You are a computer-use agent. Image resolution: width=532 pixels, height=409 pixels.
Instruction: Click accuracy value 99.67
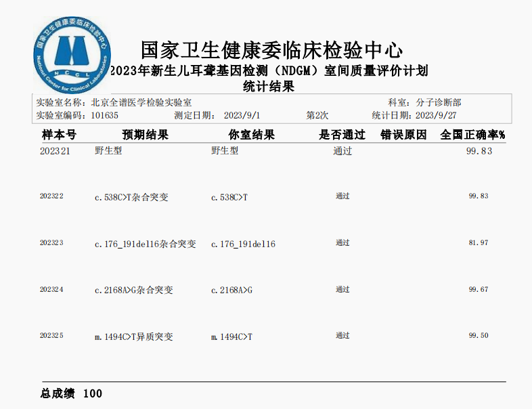[479, 289]
